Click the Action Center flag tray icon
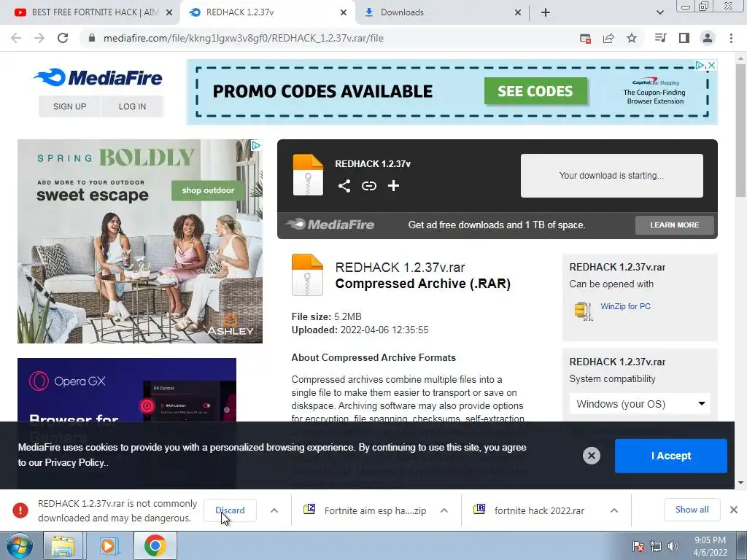Image resolution: width=747 pixels, height=560 pixels. click(638, 545)
